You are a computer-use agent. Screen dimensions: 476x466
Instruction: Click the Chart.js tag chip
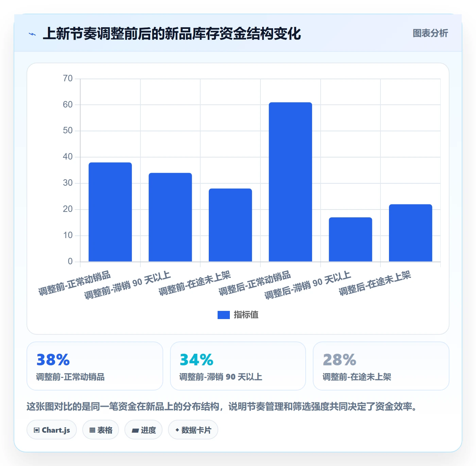52,430
